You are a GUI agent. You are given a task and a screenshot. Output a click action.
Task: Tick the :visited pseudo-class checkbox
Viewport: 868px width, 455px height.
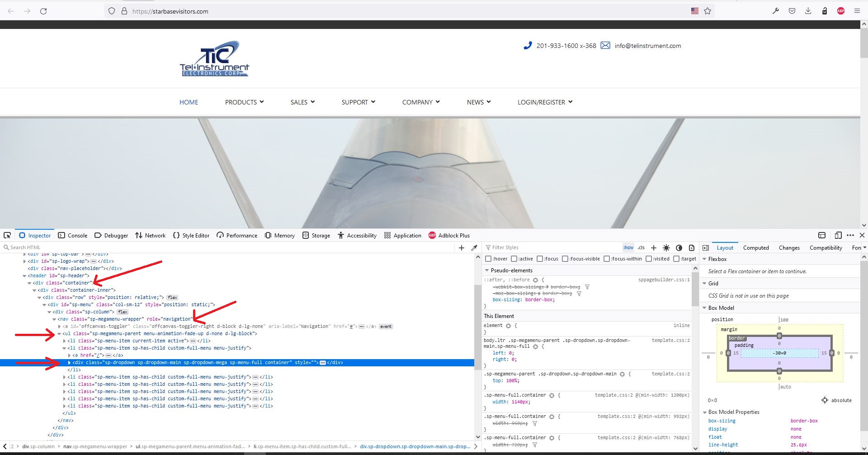coord(649,259)
